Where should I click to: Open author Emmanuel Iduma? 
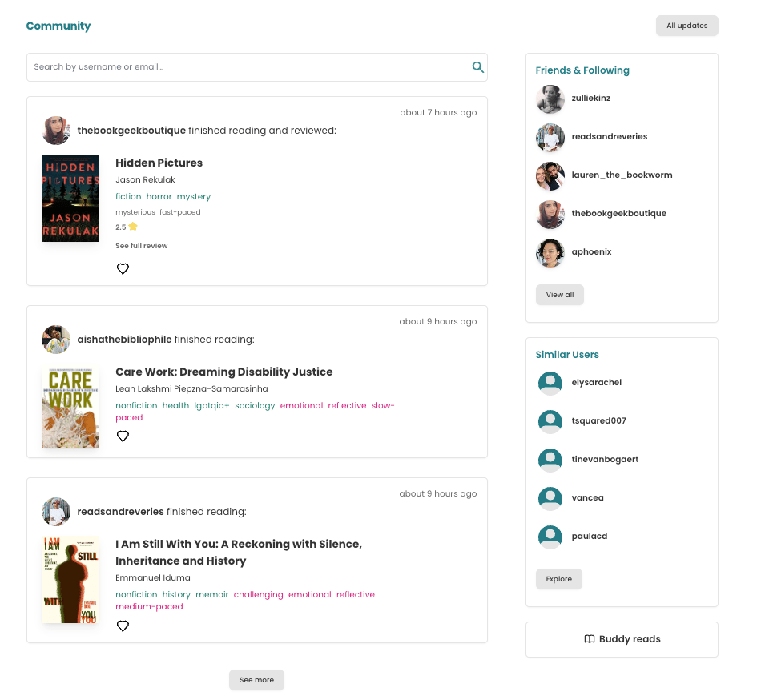152,578
